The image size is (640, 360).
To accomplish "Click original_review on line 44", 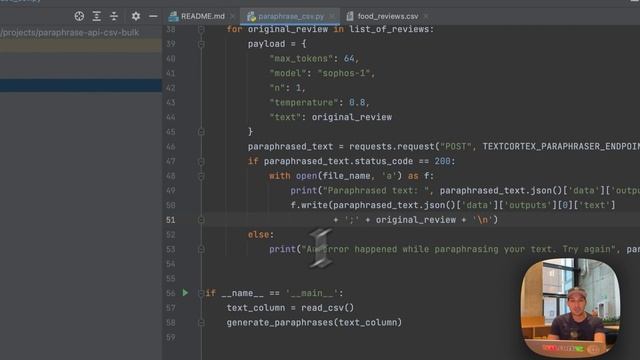I will (x=351, y=117).
